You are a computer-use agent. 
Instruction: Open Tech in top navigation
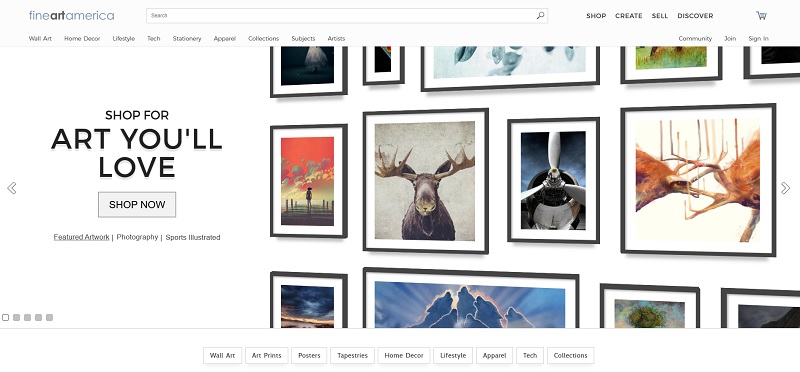(x=154, y=38)
